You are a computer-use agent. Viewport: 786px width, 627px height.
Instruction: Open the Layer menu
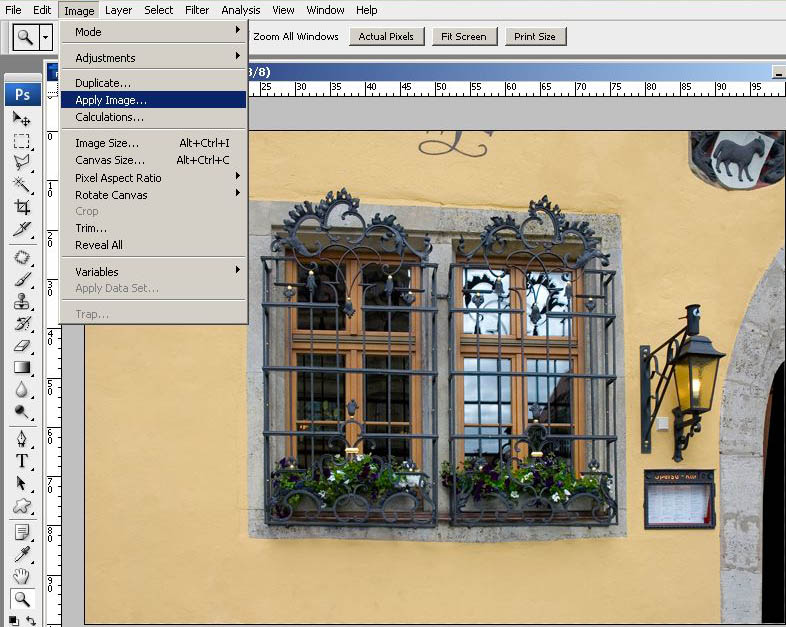click(x=118, y=10)
